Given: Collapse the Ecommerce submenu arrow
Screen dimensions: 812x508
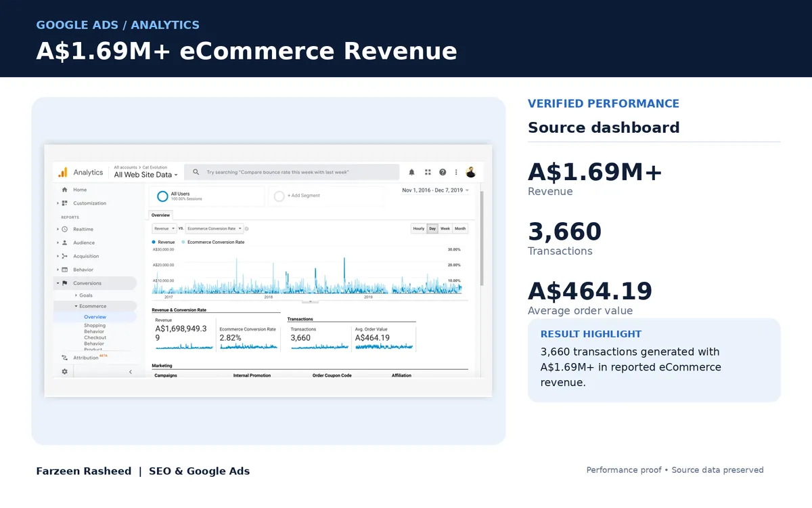Looking at the screenshot, I should pos(76,306).
